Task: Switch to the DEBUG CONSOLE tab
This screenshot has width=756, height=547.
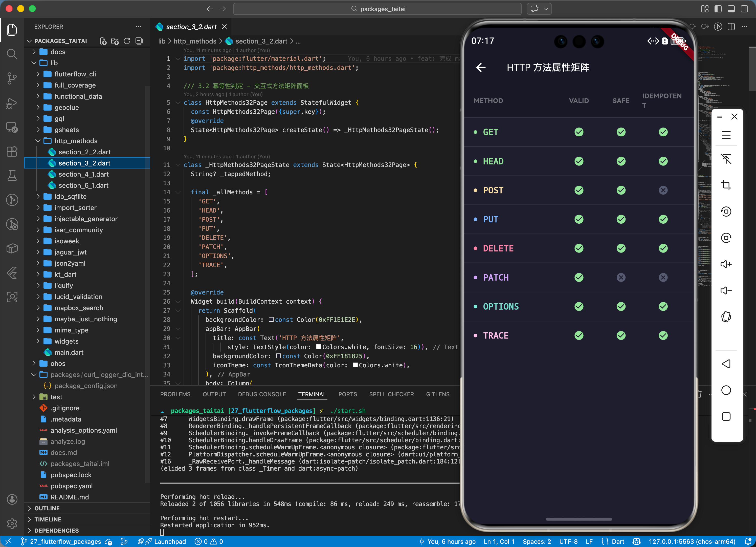Action: pos(262,394)
